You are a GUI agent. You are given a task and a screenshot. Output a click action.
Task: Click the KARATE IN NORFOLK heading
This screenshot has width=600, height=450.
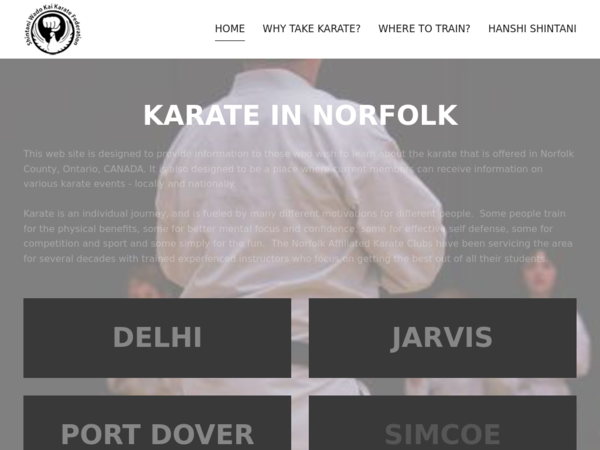pyautogui.click(x=300, y=115)
